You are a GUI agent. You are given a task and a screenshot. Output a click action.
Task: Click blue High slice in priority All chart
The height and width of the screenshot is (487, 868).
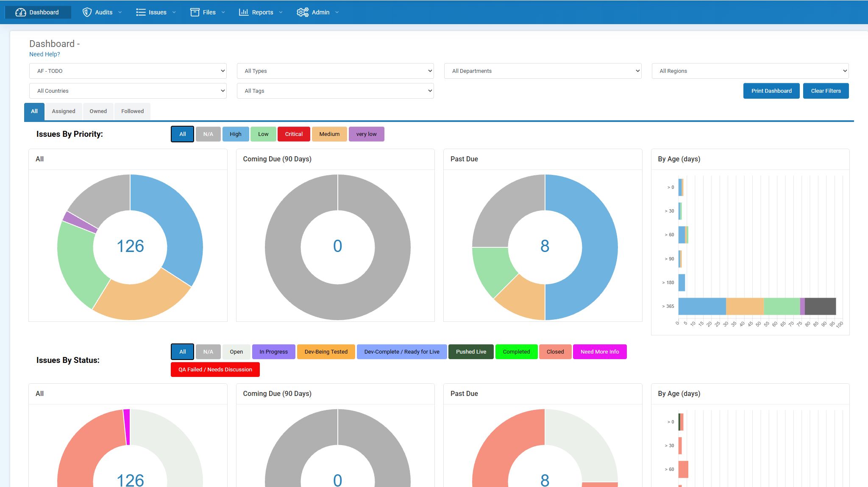(178, 220)
